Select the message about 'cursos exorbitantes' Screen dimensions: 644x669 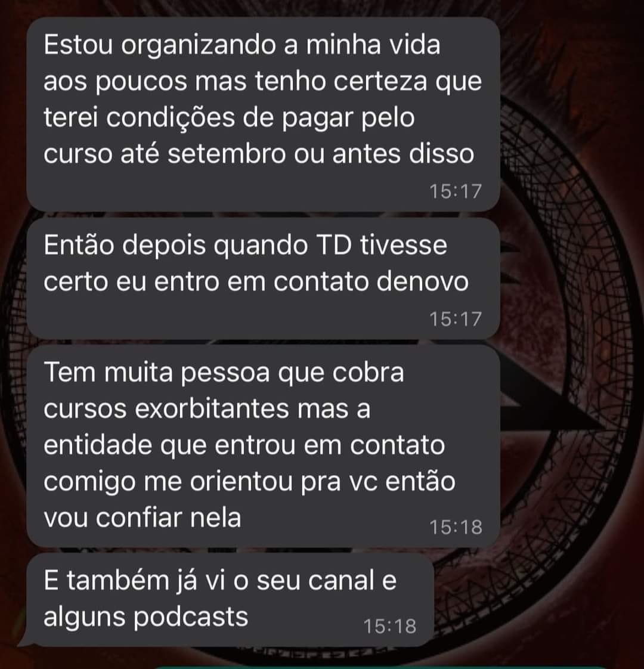263,446
